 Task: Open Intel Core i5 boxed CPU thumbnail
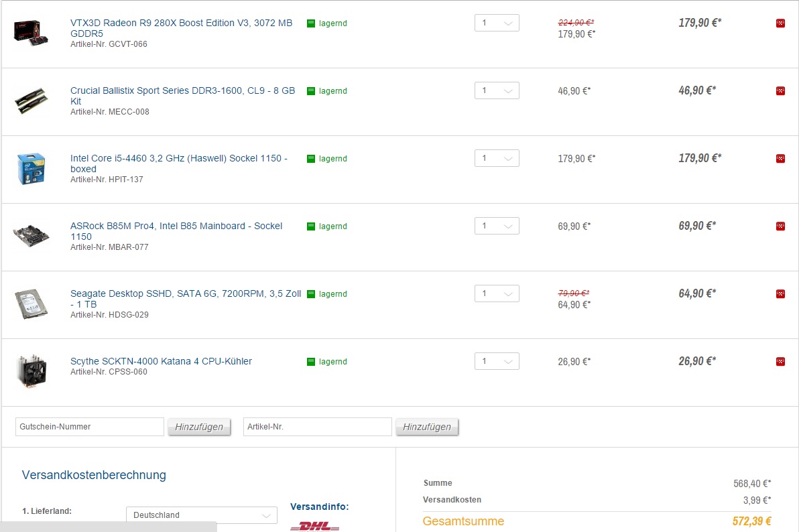tap(31, 169)
